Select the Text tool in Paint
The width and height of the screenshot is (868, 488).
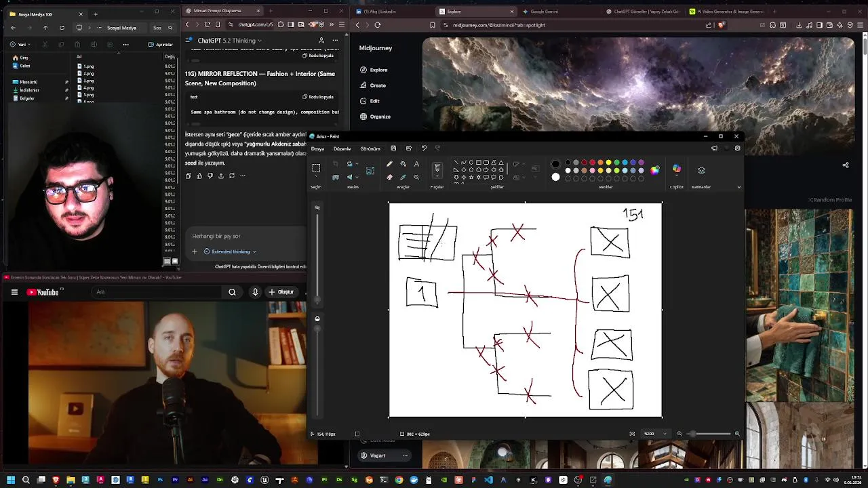(416, 164)
